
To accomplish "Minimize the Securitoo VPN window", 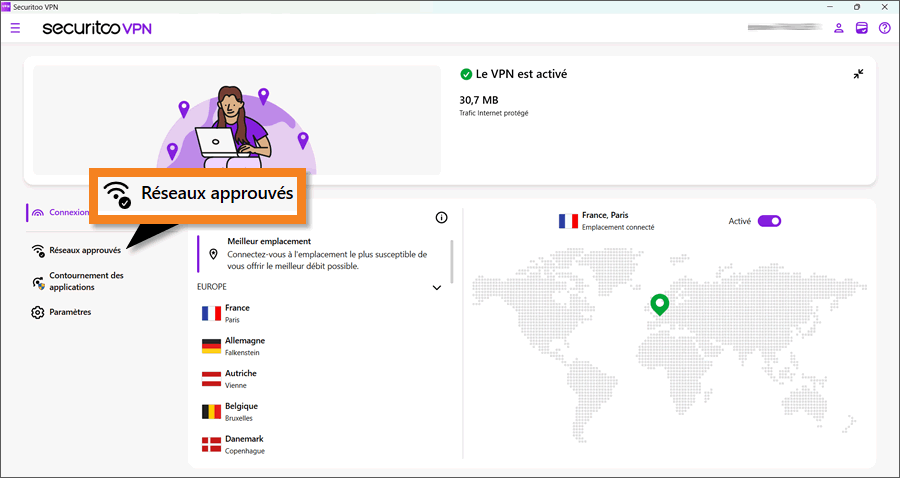I will (830, 7).
